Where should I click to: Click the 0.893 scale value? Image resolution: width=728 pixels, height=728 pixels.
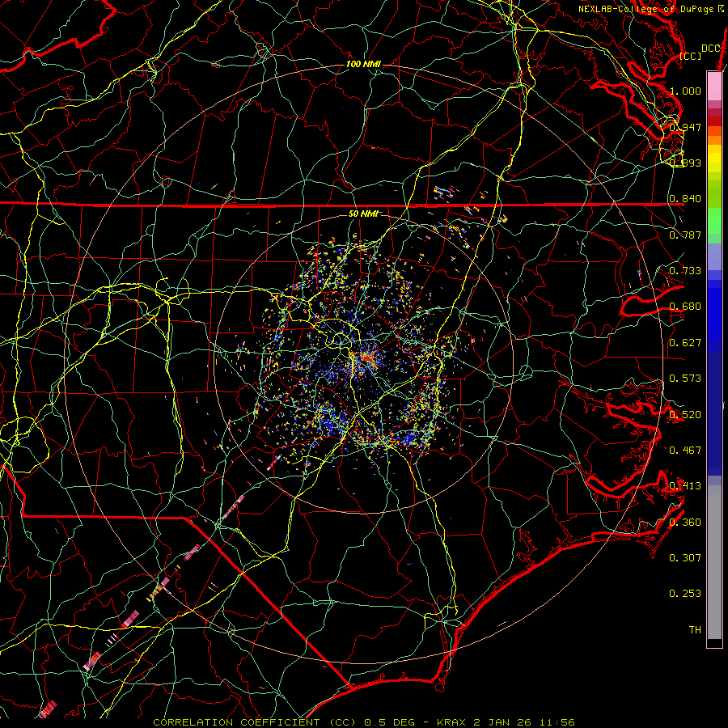click(x=685, y=163)
